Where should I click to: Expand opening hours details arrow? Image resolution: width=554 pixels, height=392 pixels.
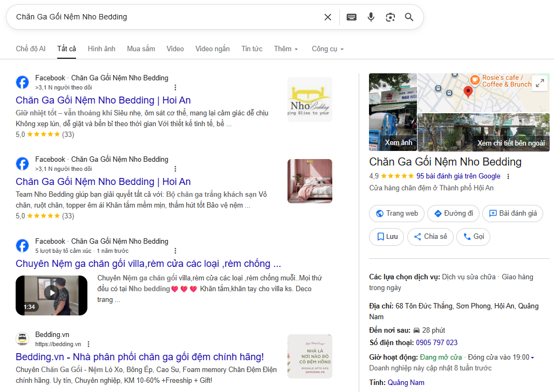pos(532,357)
